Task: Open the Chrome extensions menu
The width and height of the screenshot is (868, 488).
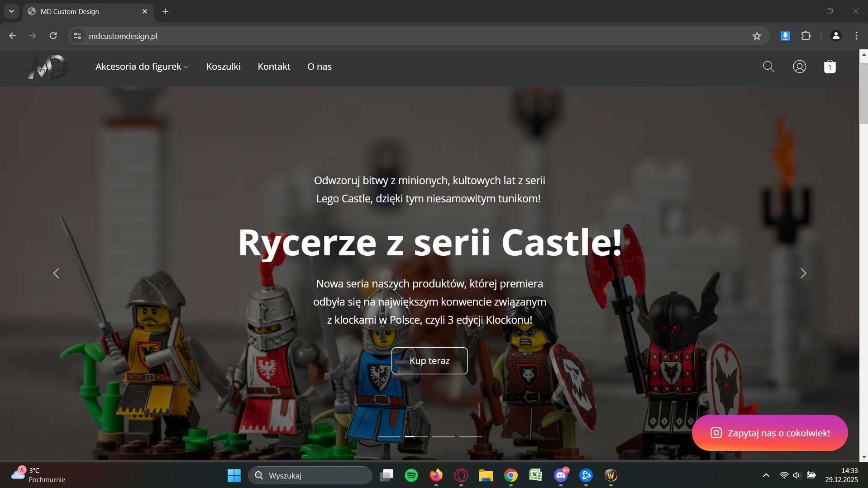Action: point(806,36)
